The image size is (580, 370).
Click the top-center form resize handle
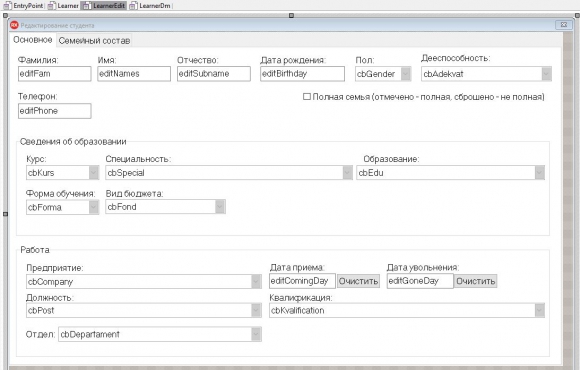click(x=291, y=16)
